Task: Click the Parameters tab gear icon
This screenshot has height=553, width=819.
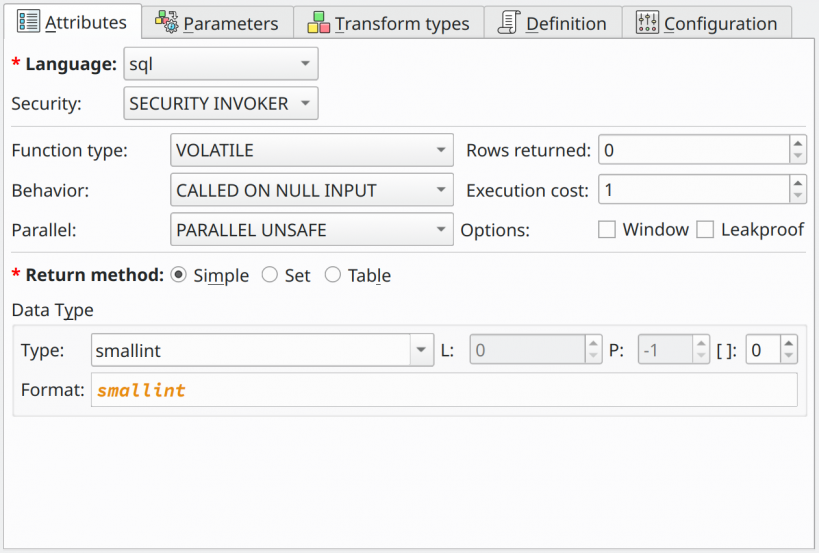Action: click(x=167, y=22)
